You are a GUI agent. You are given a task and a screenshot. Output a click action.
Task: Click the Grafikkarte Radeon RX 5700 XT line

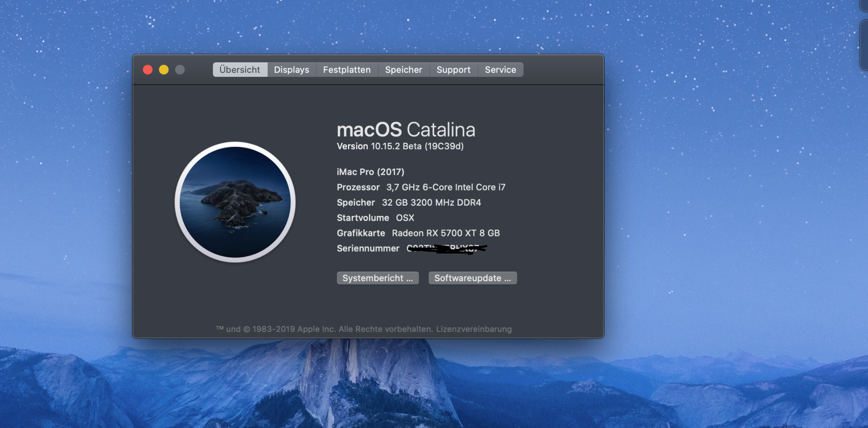pos(418,233)
